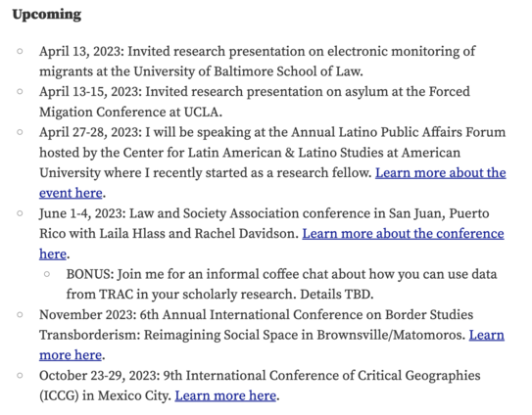Click the text 'Migation Conference at UCLA'
532x415 pixels.
(x=129, y=113)
